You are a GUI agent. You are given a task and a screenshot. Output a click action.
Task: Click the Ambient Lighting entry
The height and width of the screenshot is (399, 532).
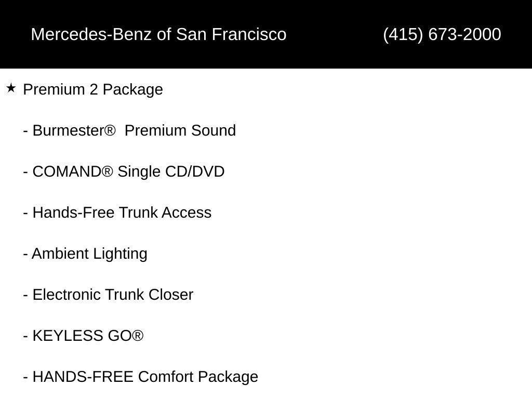point(85,254)
